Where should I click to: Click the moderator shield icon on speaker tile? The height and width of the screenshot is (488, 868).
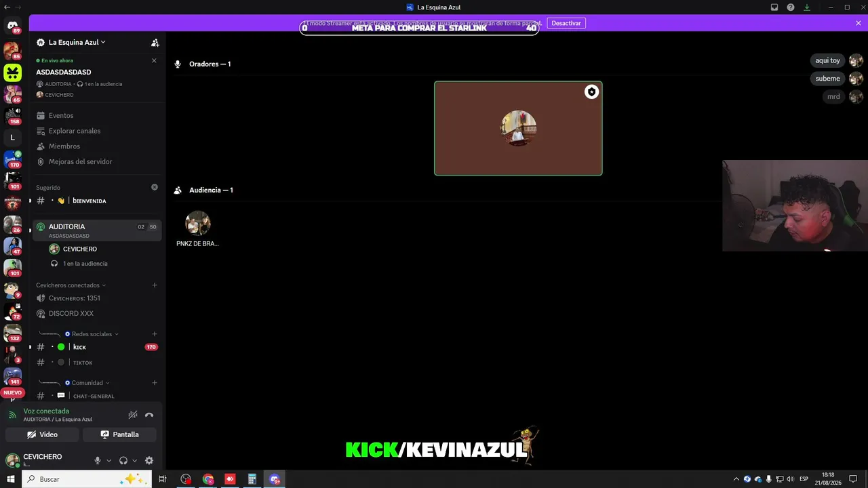point(591,91)
